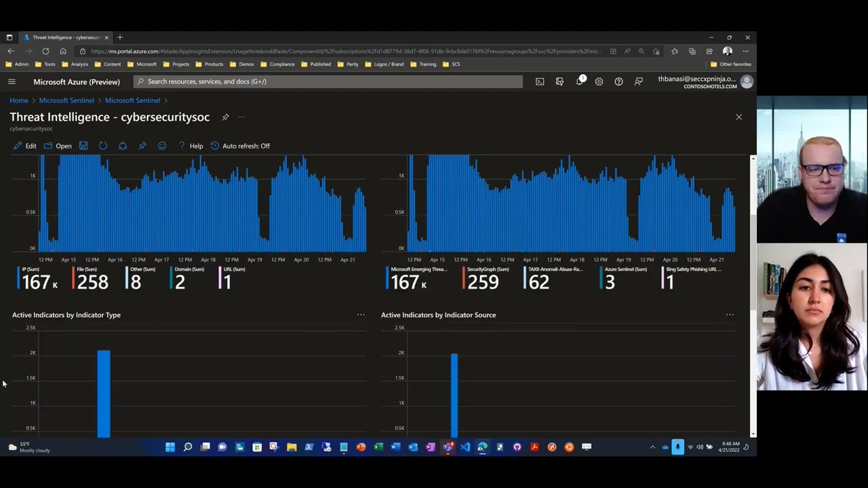Click the workbook share icon
Screen dimensions: 868x488
coord(123,146)
